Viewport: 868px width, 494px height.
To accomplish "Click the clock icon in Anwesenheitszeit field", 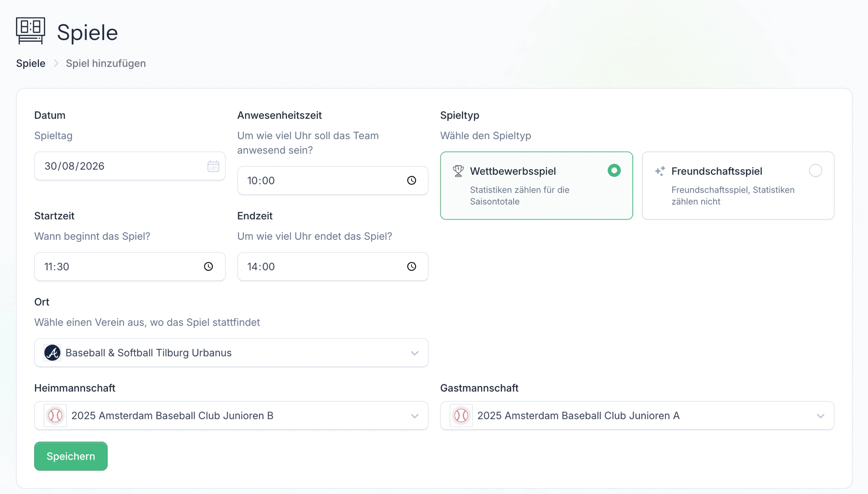I will point(411,180).
